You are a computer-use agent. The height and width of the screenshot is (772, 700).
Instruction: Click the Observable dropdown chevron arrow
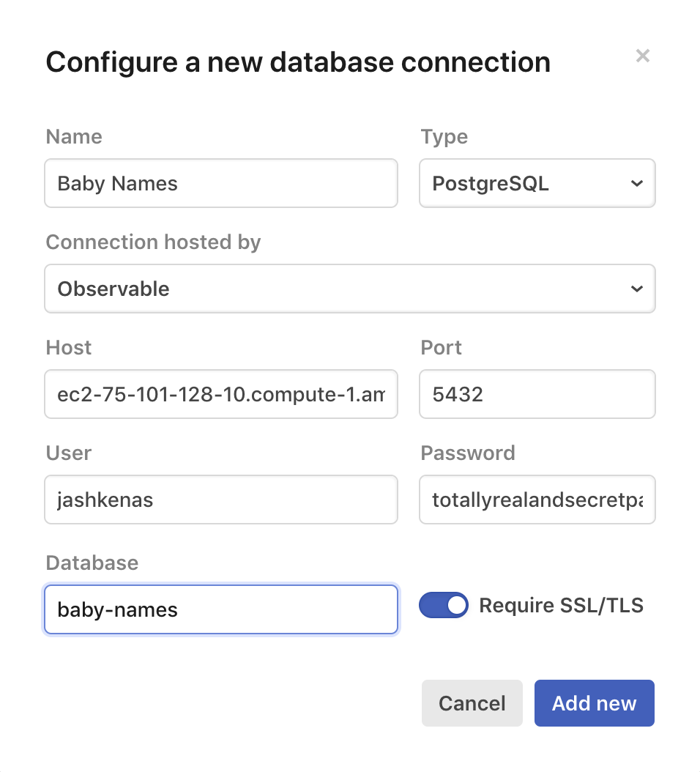click(x=636, y=289)
